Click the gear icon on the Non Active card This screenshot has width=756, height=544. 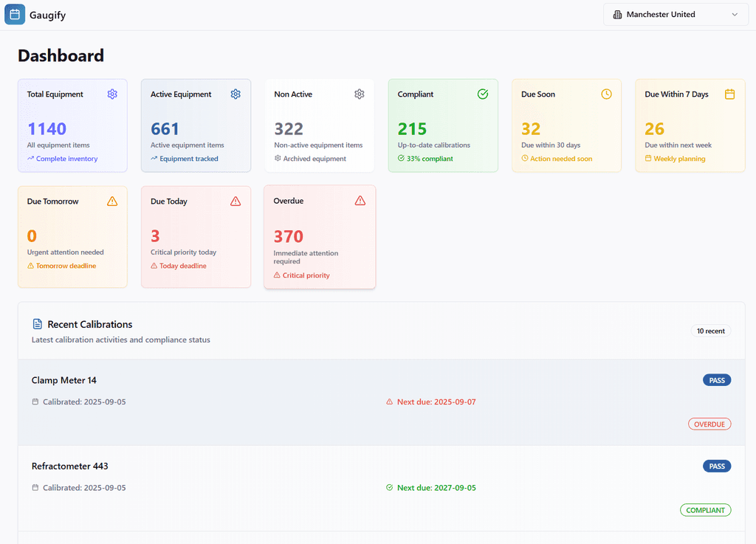(x=359, y=94)
